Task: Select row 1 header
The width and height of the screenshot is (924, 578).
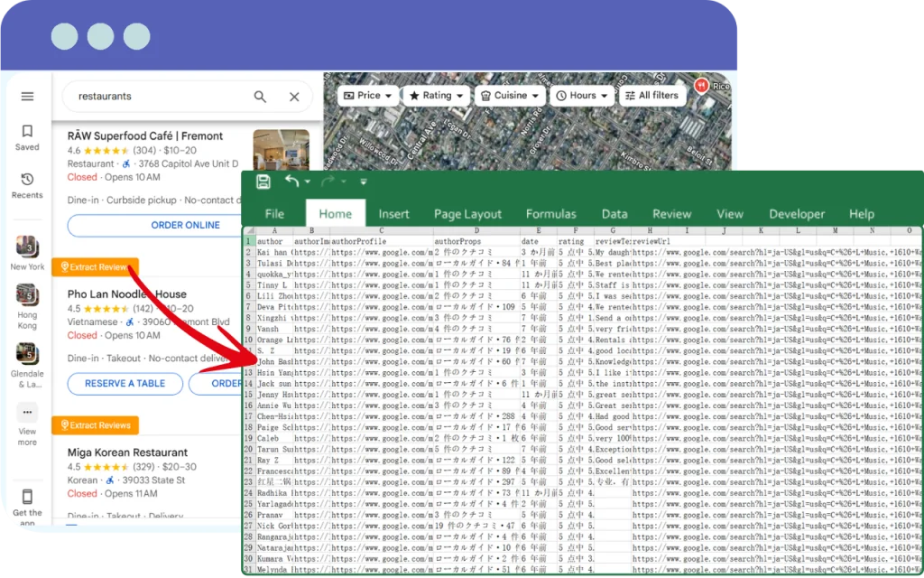Action: pyautogui.click(x=249, y=241)
